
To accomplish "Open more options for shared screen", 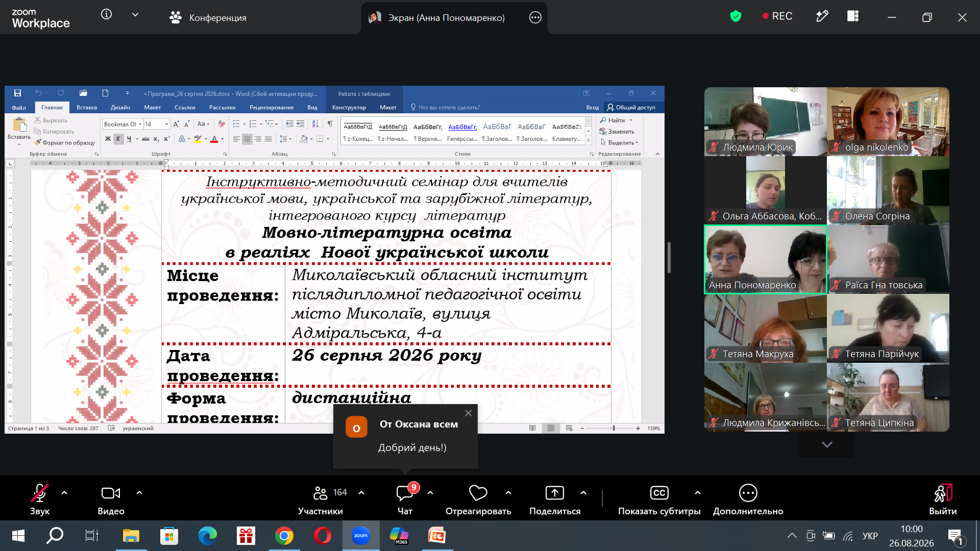I will [535, 17].
